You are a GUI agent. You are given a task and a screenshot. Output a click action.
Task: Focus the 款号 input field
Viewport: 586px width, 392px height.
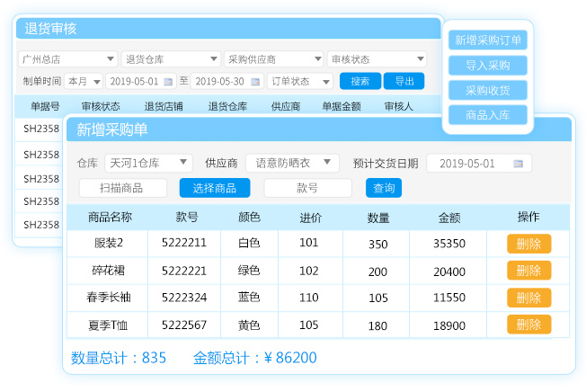pyautogui.click(x=307, y=188)
